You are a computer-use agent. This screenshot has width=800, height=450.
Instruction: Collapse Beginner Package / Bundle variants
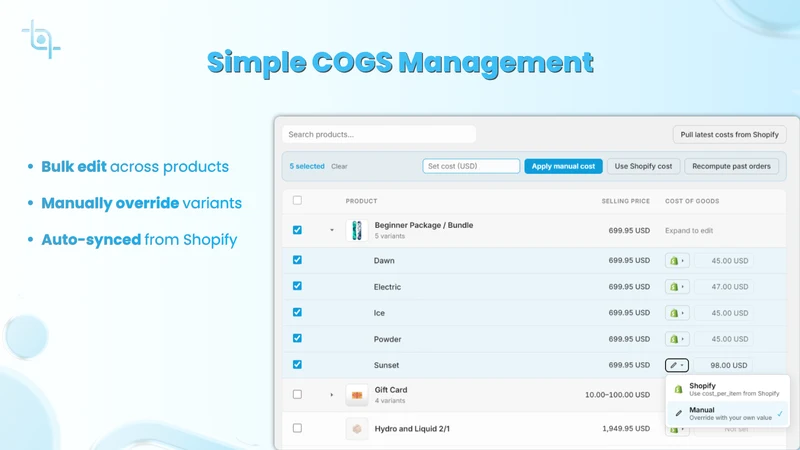point(332,230)
